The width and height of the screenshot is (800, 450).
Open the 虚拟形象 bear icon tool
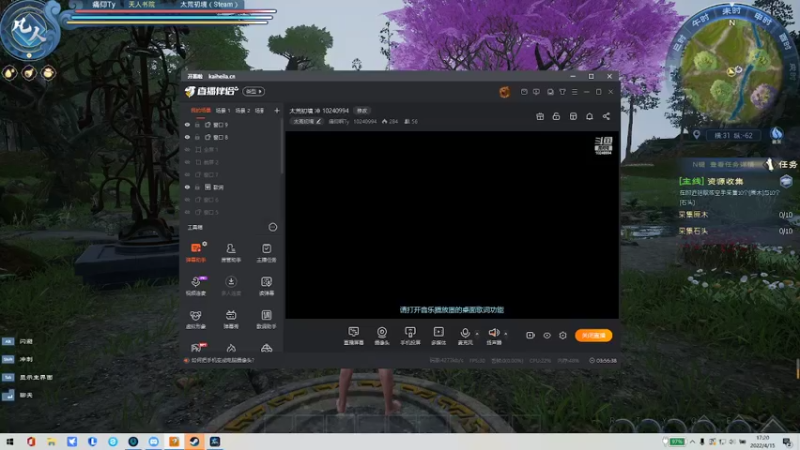click(x=196, y=319)
